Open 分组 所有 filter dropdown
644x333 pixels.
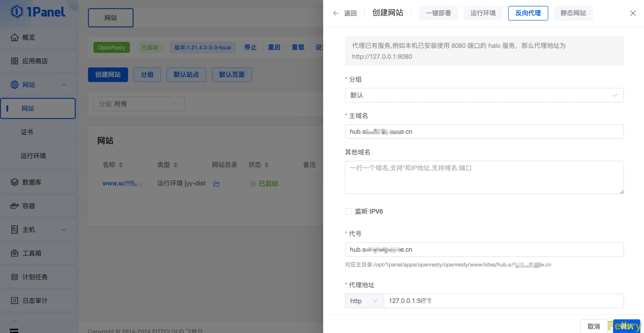click(139, 104)
